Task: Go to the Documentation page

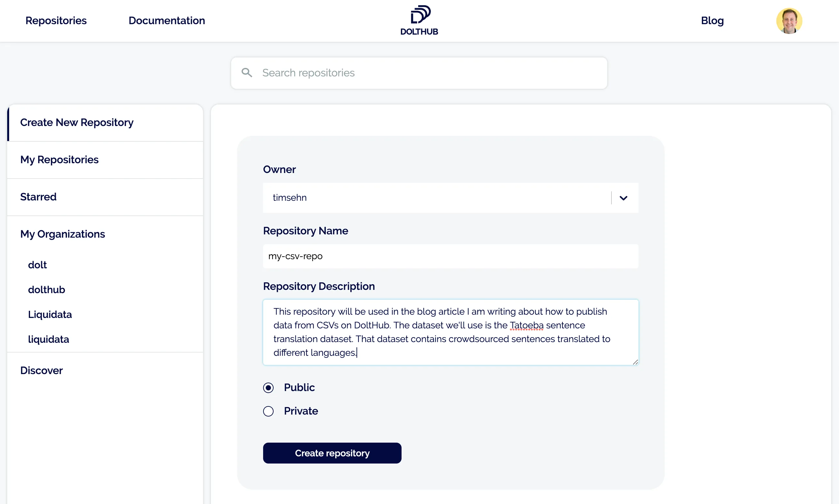Action: 167,20
